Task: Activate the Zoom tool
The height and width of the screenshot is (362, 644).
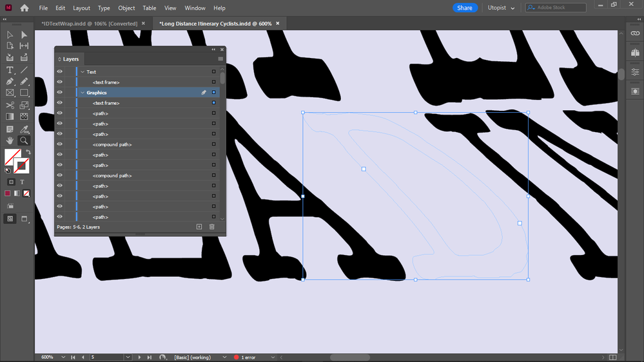Action: tap(24, 141)
